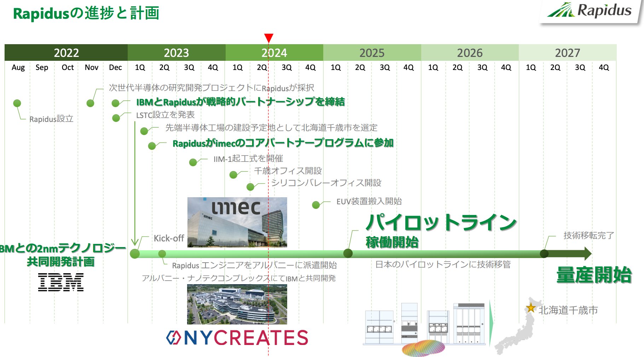Select the Oct month label
The width and height of the screenshot is (644, 357).
click(68, 67)
